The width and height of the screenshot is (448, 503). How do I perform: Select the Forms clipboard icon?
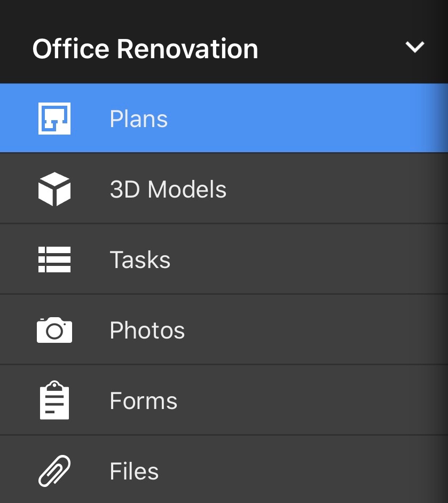click(54, 401)
